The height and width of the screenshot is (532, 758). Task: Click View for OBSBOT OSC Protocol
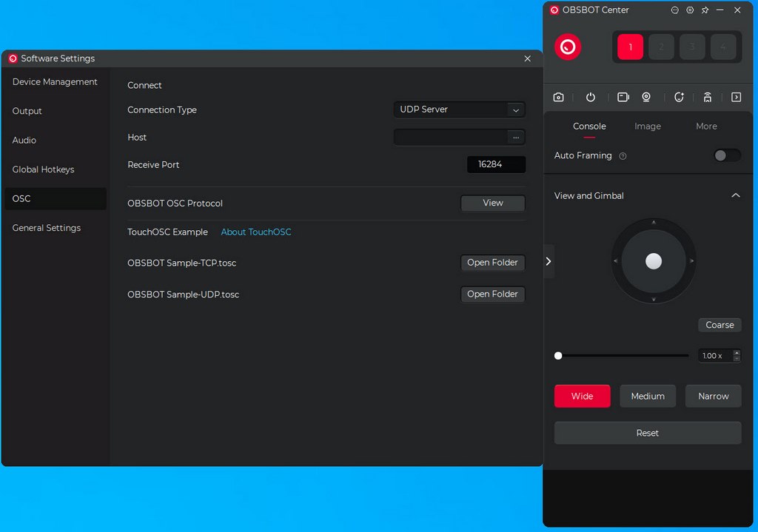click(x=492, y=203)
